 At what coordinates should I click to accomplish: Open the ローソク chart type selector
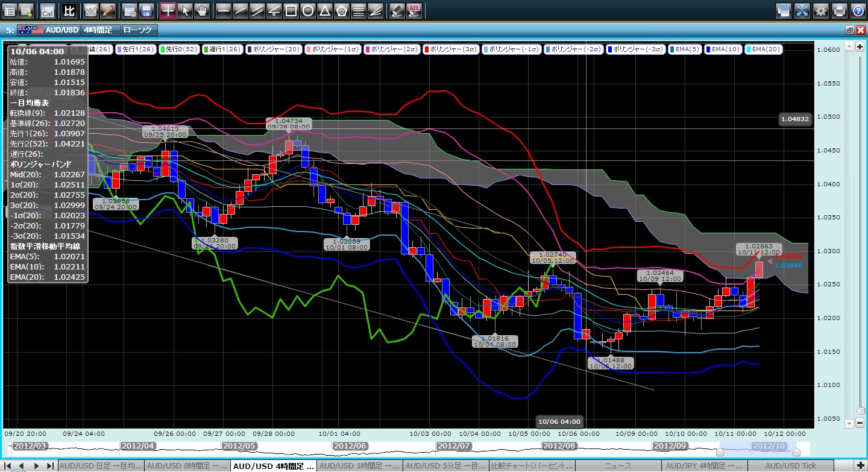pyautogui.click(x=138, y=30)
